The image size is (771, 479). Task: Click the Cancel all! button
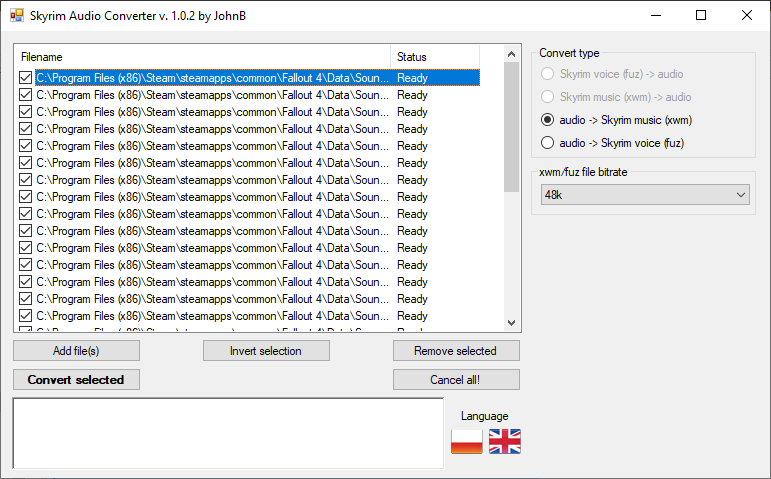pyautogui.click(x=456, y=380)
